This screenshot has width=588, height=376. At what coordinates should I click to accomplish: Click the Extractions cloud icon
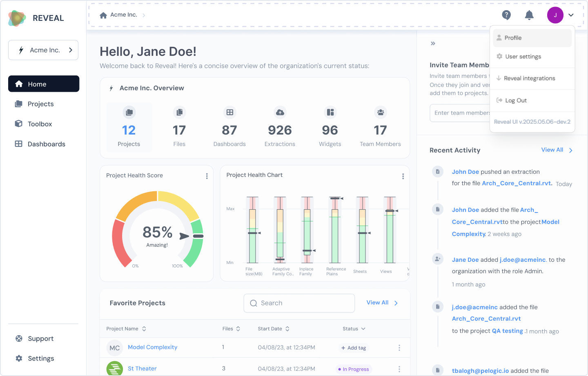(280, 112)
